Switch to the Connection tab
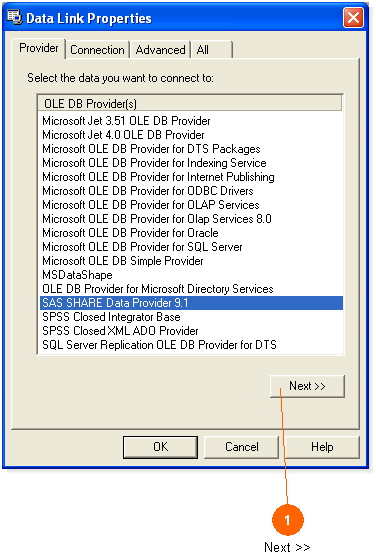 click(97, 50)
